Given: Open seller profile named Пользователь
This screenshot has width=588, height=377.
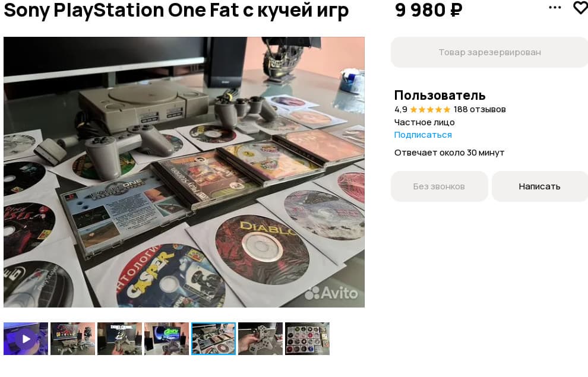Looking at the screenshot, I should point(440,95).
